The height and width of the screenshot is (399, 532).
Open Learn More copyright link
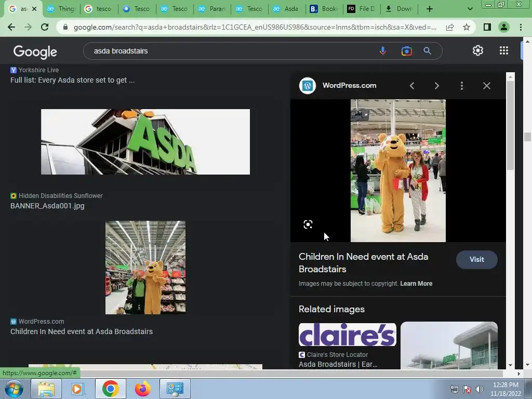[416, 284]
